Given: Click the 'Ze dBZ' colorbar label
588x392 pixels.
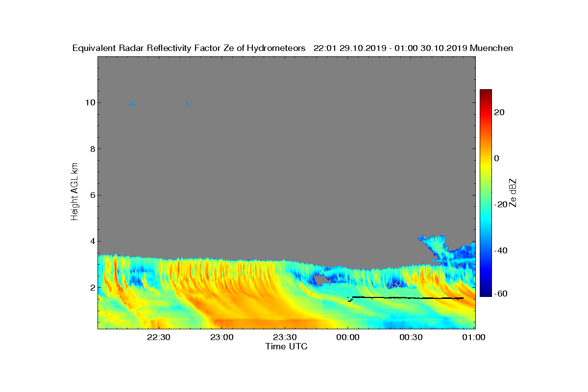Looking at the screenshot, I should pos(513,193).
